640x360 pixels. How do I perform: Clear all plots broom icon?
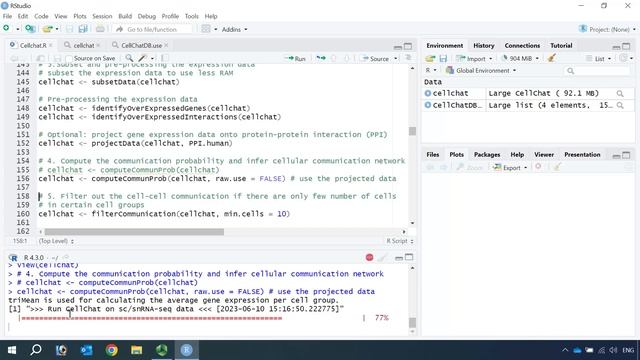pos(557,167)
